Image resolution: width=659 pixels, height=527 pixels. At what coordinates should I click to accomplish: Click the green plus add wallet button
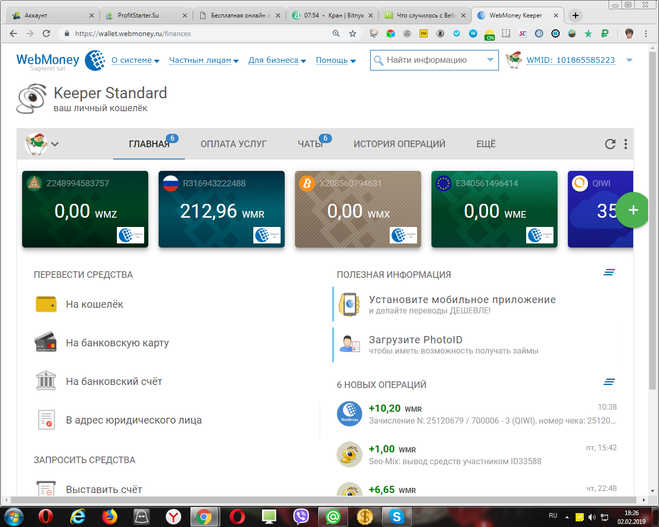click(x=631, y=210)
